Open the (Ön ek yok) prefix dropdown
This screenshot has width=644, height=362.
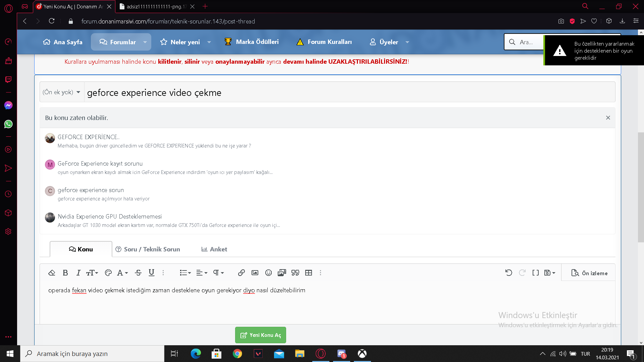tap(62, 92)
